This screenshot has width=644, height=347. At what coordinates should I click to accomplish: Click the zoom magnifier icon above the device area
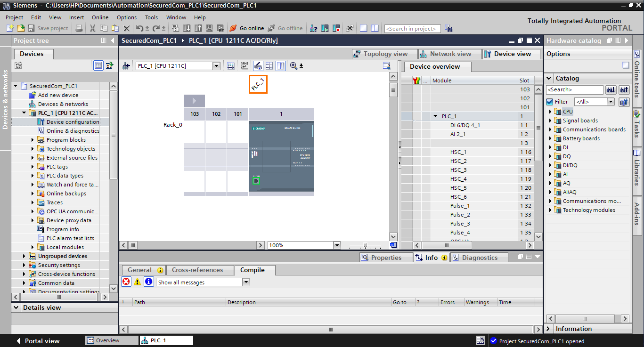pos(293,65)
